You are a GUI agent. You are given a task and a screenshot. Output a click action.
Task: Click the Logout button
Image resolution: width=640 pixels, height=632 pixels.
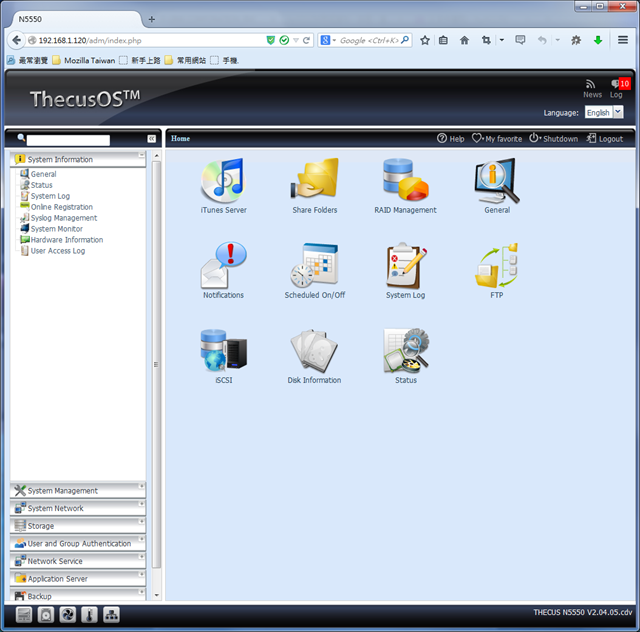605,138
